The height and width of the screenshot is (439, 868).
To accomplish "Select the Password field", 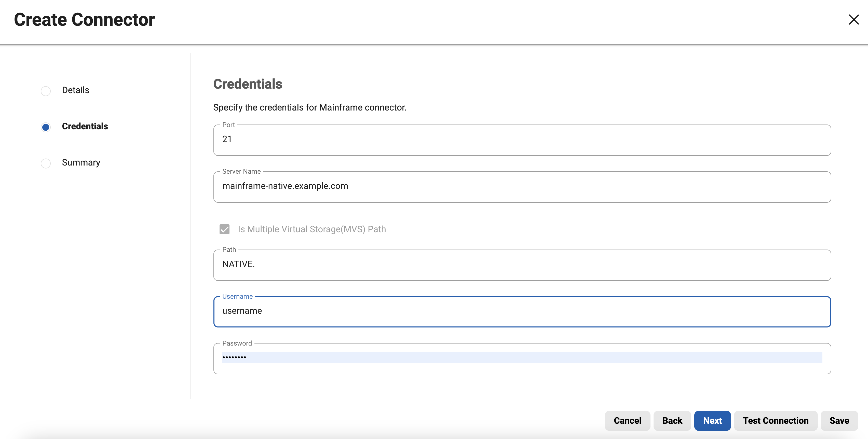I will [522, 359].
